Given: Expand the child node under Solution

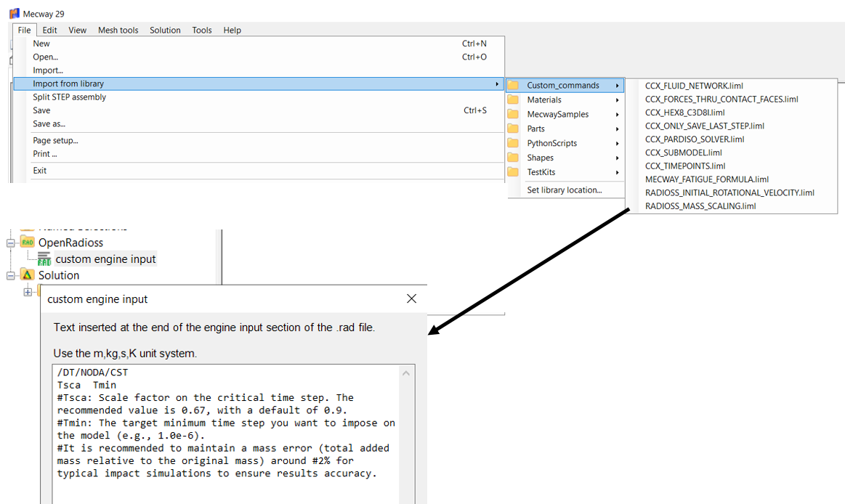Looking at the screenshot, I should click(28, 291).
